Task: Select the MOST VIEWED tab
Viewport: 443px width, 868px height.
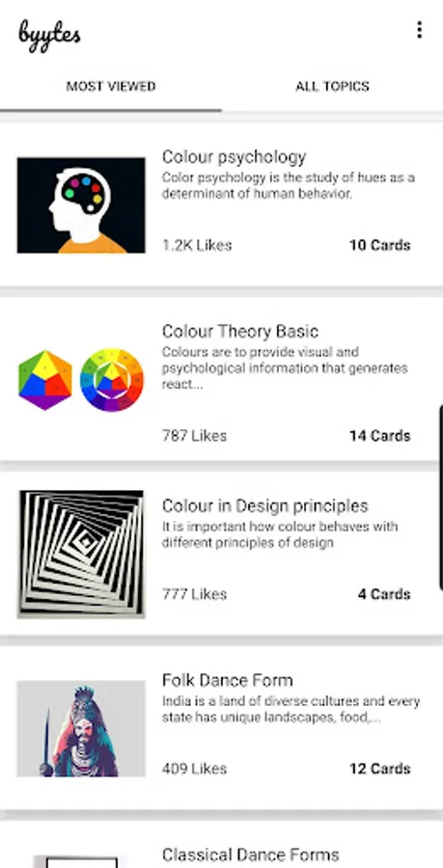Action: pos(111,87)
